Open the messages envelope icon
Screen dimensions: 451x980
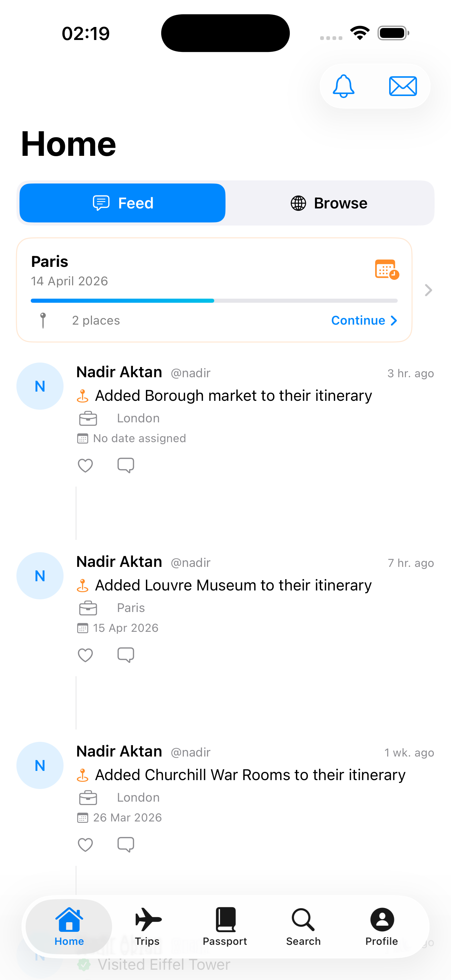point(403,86)
